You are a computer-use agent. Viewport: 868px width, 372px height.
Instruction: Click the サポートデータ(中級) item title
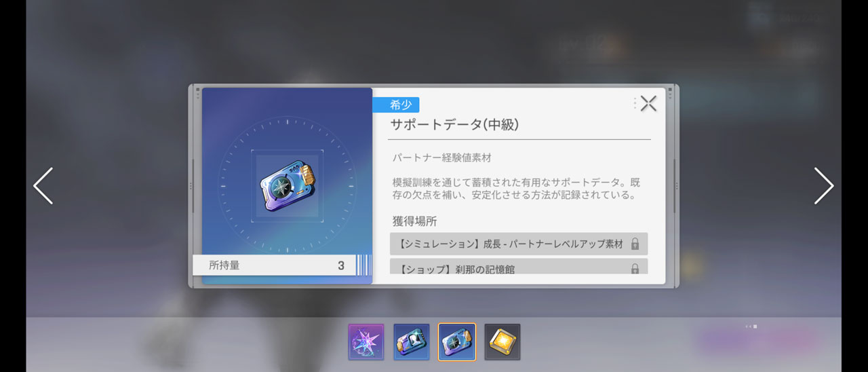click(x=454, y=124)
